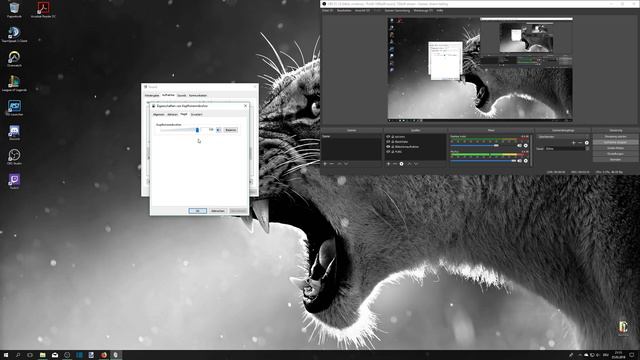Click Abbrechen in the microphone properties dialog
This screenshot has height=360, width=640.
218,211
